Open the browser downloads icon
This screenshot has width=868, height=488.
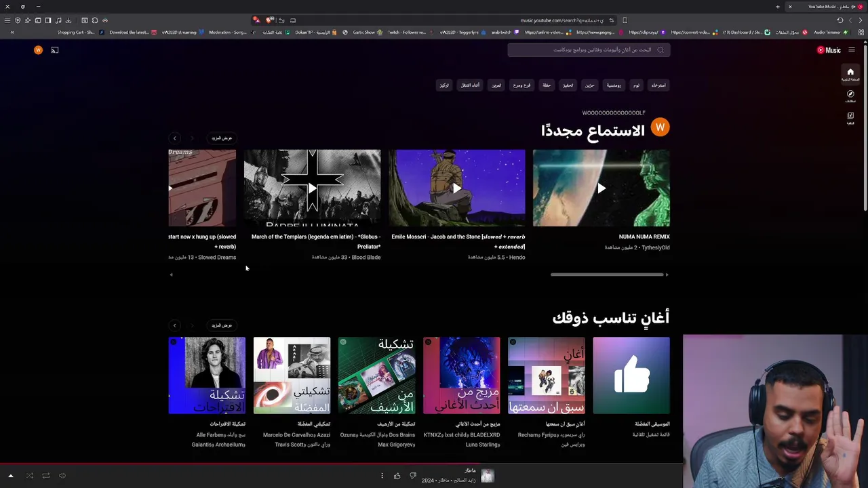[x=68, y=20]
